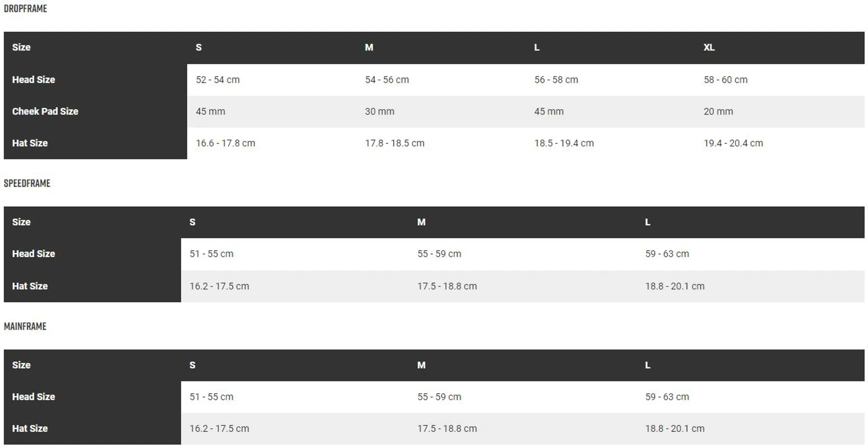Select the Mainframe L size column header
This screenshot has height=448, width=868.
648,365
